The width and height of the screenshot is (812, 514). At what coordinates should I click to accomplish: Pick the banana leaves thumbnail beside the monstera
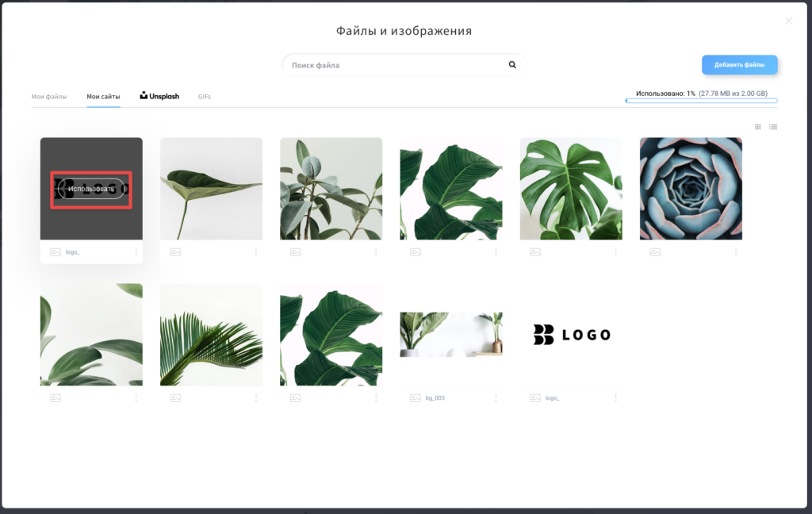coord(451,189)
